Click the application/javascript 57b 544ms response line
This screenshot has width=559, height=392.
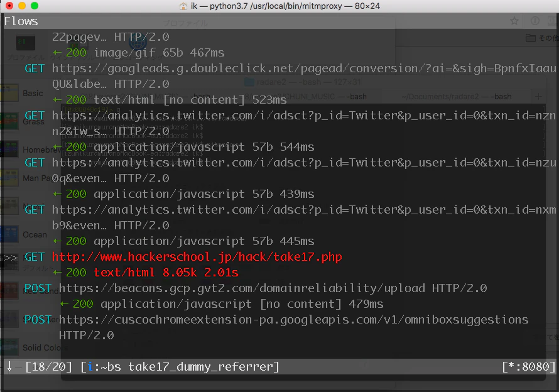point(183,147)
